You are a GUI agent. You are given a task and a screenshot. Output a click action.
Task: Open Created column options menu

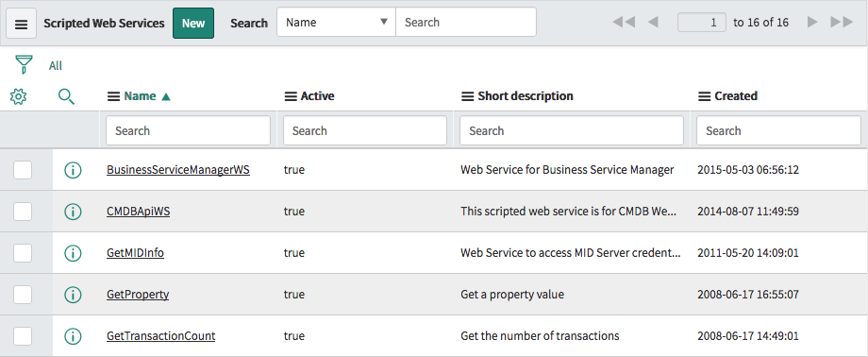(x=704, y=96)
